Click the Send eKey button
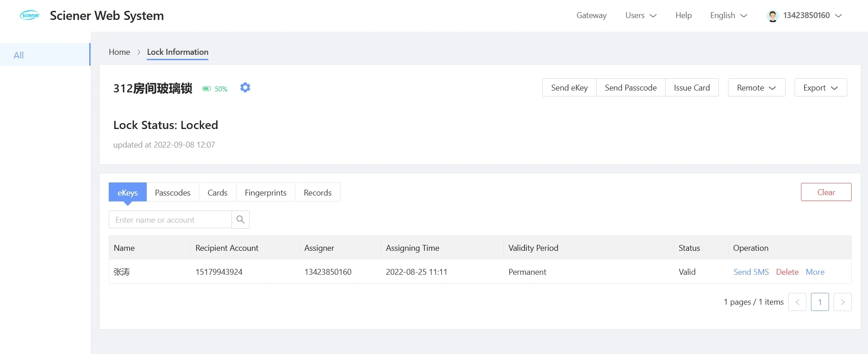This screenshot has width=868, height=354. click(x=569, y=87)
